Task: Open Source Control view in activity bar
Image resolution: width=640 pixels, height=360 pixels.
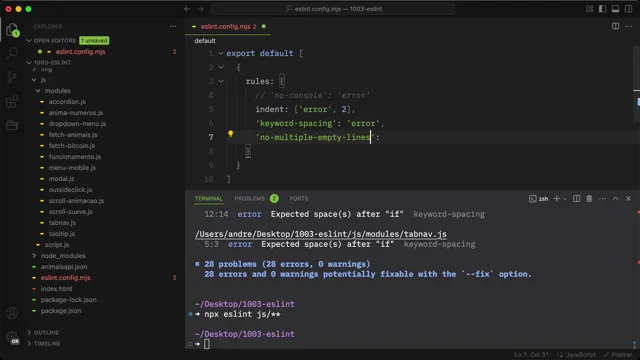Action: pos(12,77)
